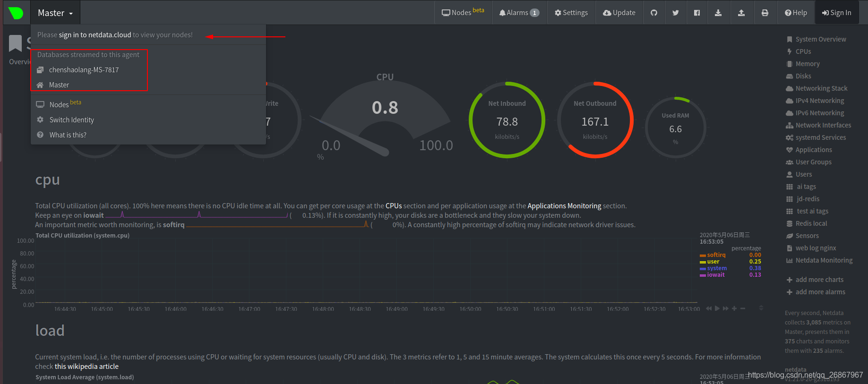Open the Facebook icon link
This screenshot has height=384, width=868.
pos(697,13)
